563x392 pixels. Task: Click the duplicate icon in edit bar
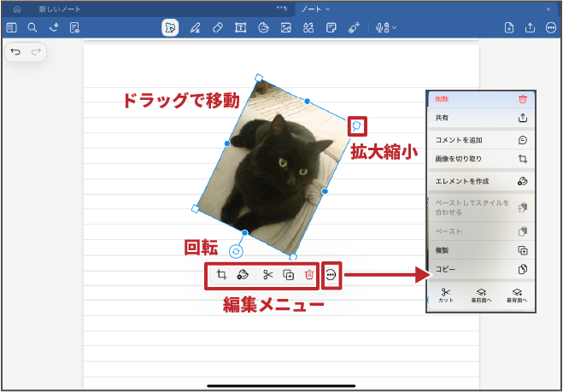(288, 275)
